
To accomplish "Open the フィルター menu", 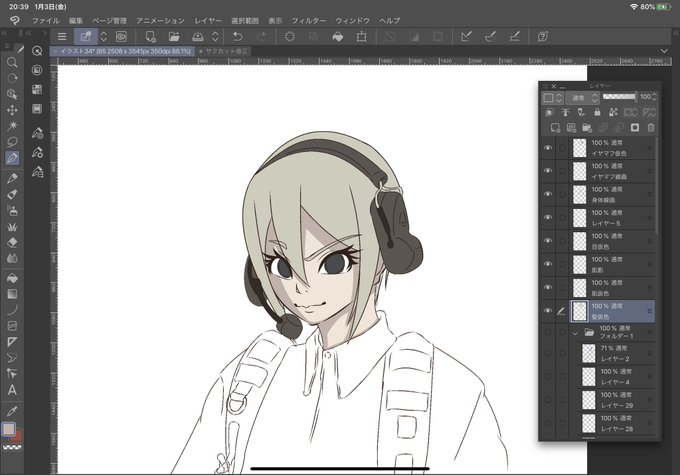I will click(308, 20).
